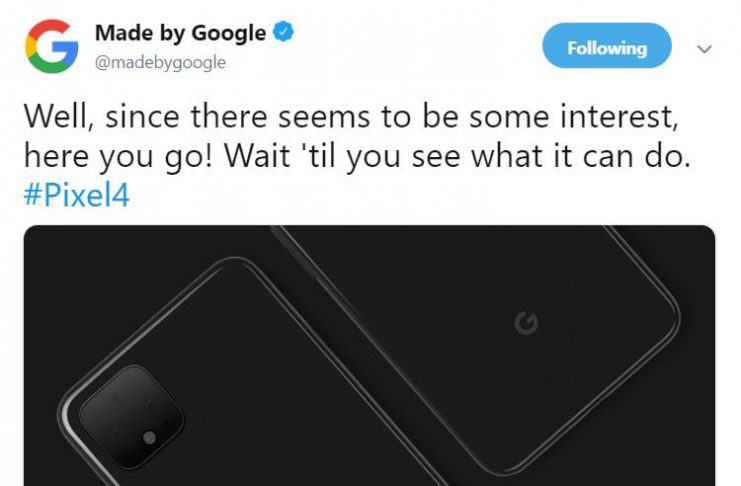The height and width of the screenshot is (486, 741).
Task: Click the word 'Well,' starting the tweet
Action: click(58, 116)
